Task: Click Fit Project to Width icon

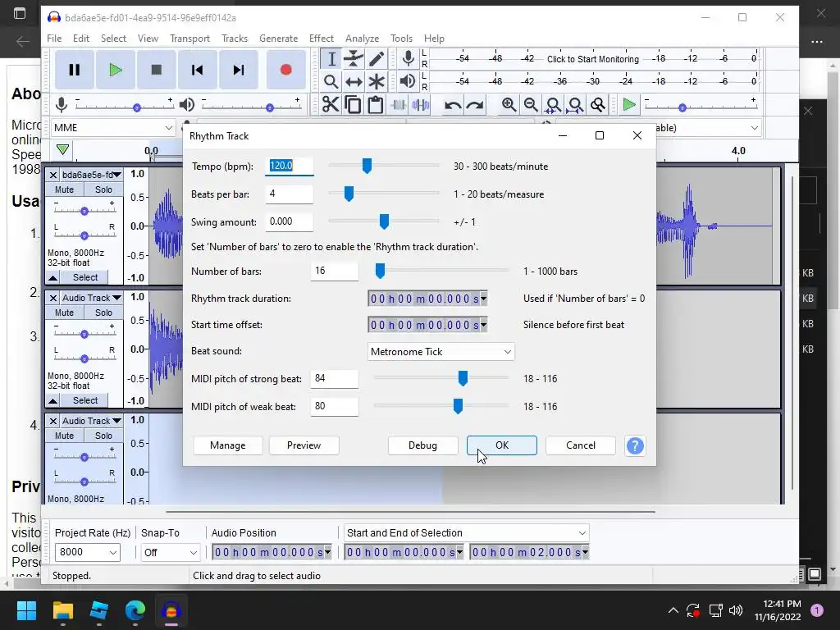Action: click(x=575, y=104)
